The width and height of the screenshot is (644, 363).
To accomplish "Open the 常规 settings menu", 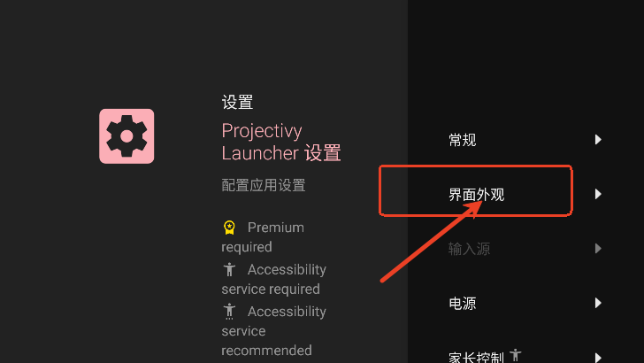I will pos(525,140).
